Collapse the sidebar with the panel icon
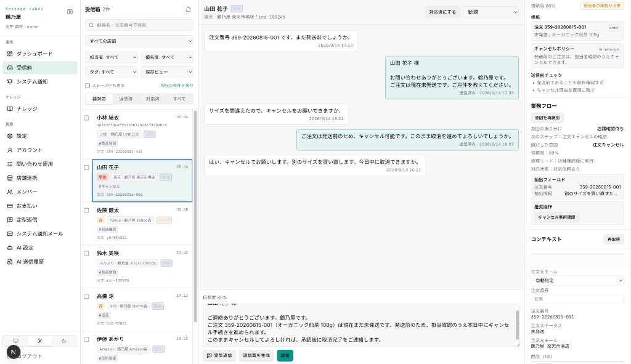 click(x=70, y=12)
